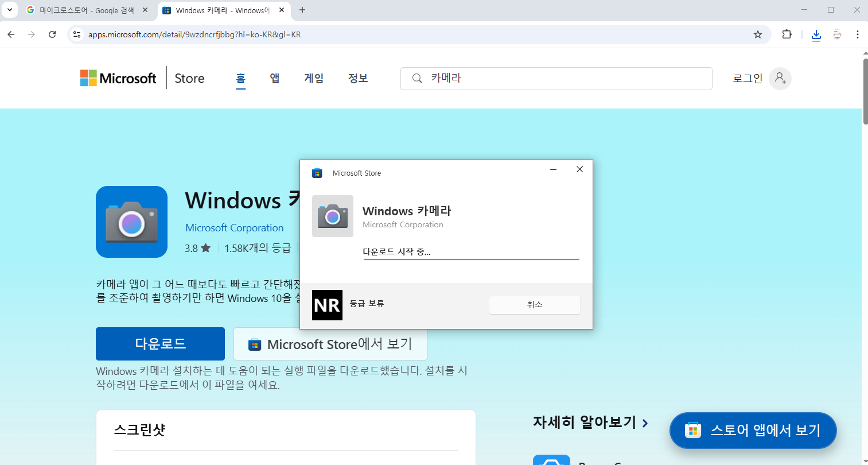Open Chrome three-dot menu
Screen dimensions: 868x465
pyautogui.click(x=857, y=34)
